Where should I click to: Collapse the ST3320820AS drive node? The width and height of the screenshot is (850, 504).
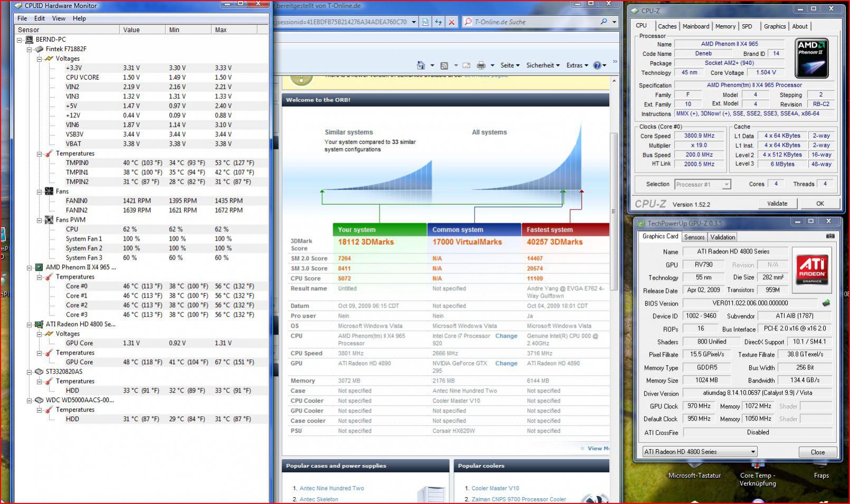[x=30, y=372]
